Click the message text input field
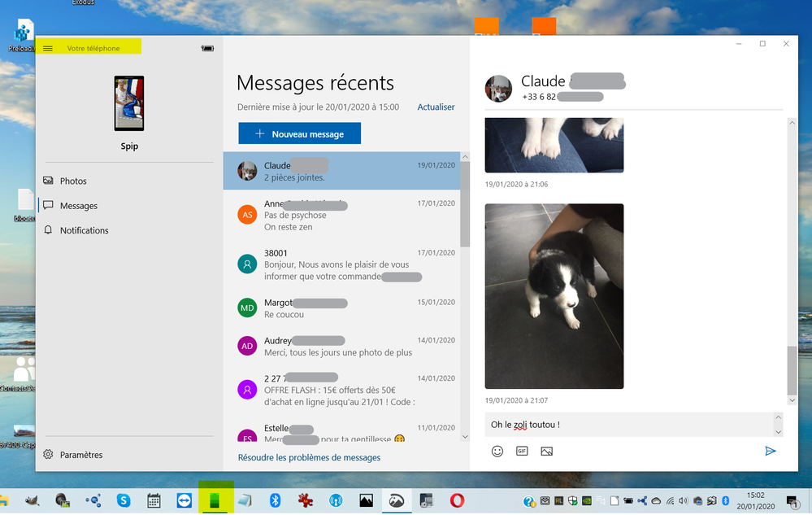812x515 pixels. tap(628, 425)
